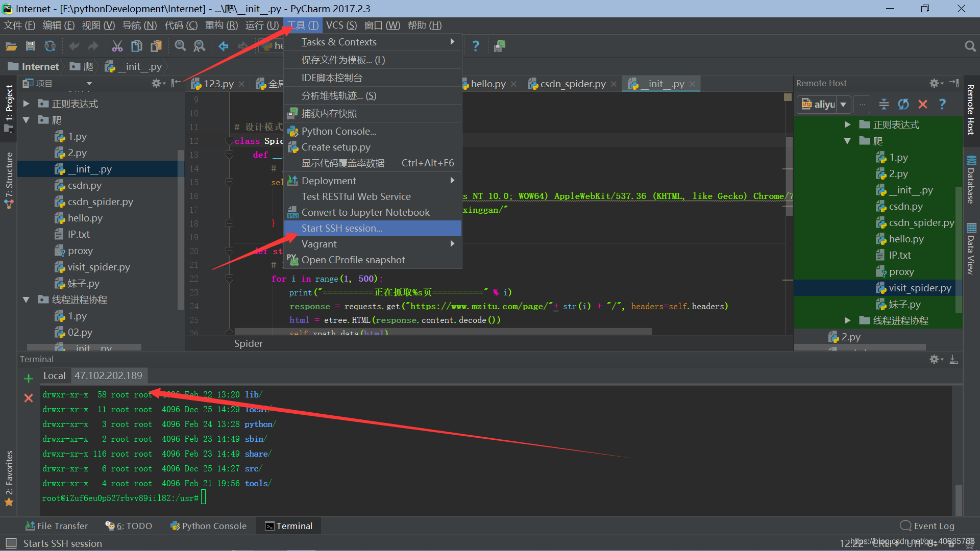Click Remote Host help question icon
The width and height of the screenshot is (980, 551).
[942, 104]
